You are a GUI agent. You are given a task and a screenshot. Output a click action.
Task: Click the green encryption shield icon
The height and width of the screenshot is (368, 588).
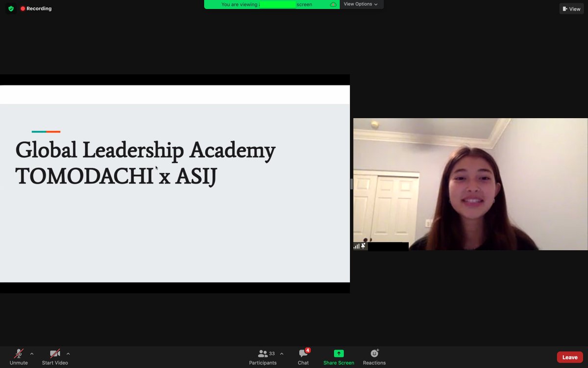click(11, 9)
